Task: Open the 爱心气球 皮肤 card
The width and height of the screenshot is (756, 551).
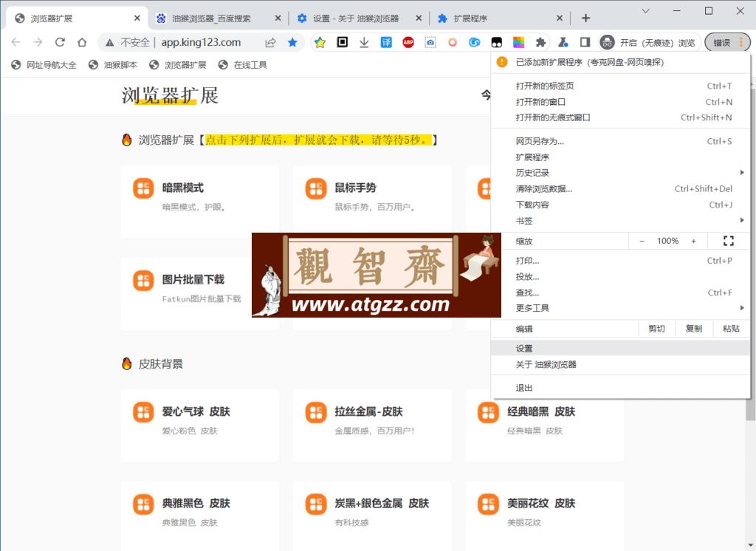Action: pyautogui.click(x=200, y=425)
